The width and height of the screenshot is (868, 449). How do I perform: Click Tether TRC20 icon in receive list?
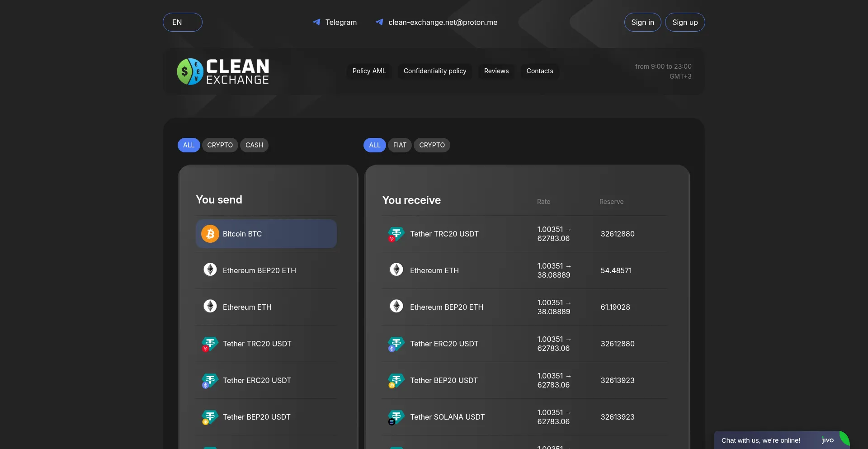pyautogui.click(x=396, y=234)
